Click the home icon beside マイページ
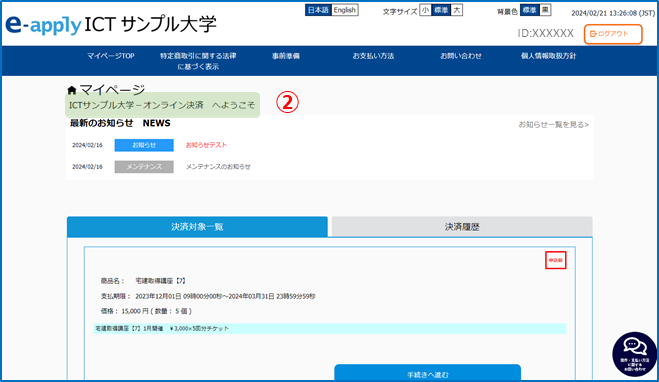This screenshot has width=659, height=382. [x=72, y=90]
